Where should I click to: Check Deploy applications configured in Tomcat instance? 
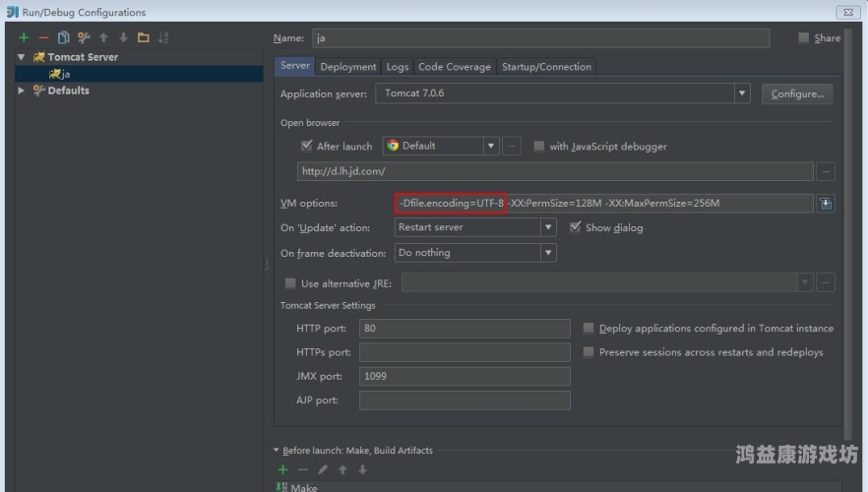589,329
